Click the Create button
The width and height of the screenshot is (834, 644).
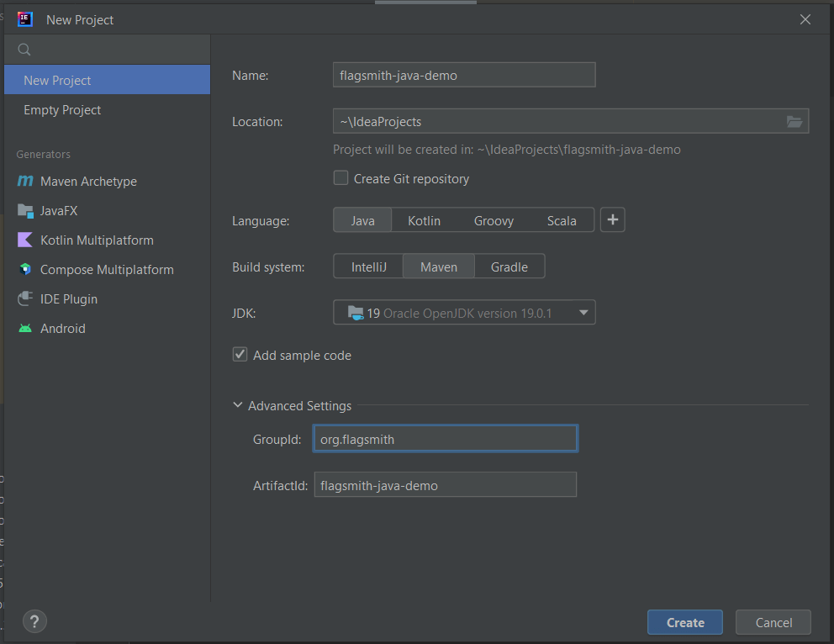point(684,622)
